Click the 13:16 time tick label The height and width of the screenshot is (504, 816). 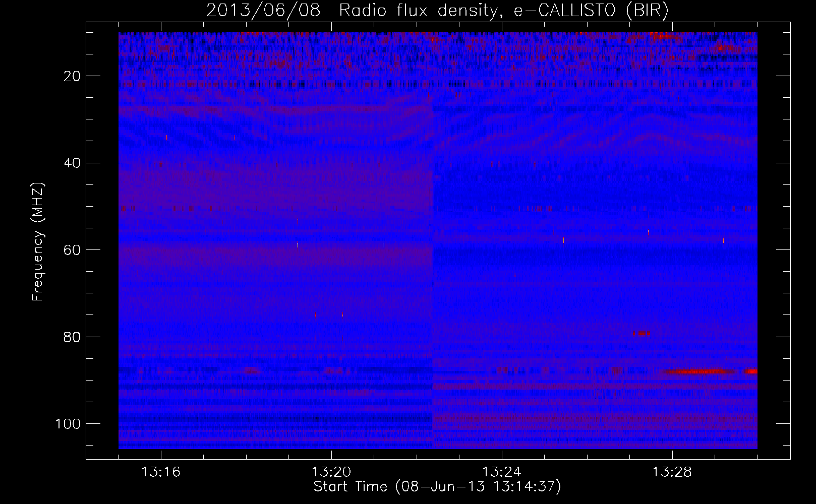[161, 472]
